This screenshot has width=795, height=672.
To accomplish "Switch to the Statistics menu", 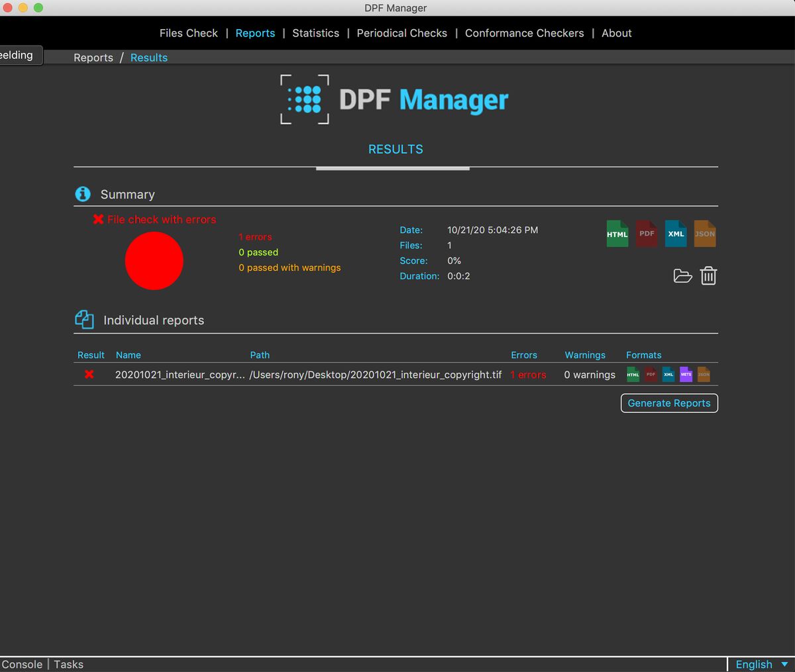I will 315,32.
